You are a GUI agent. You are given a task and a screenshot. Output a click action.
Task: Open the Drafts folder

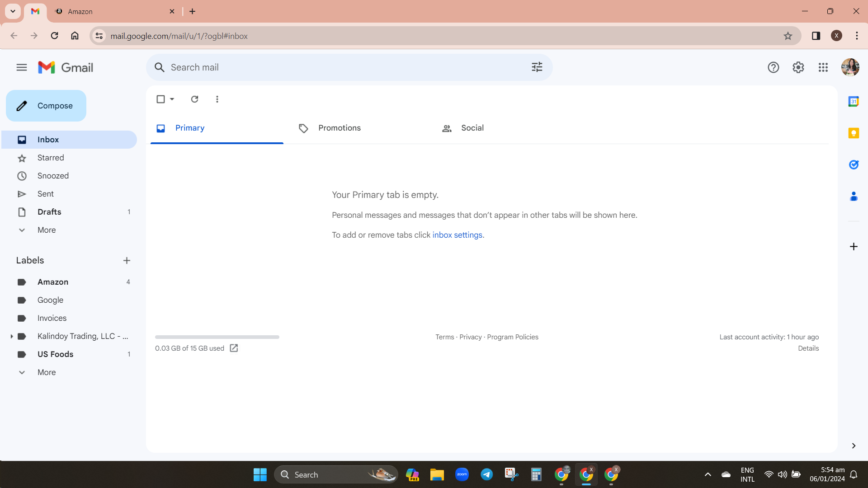point(69,212)
